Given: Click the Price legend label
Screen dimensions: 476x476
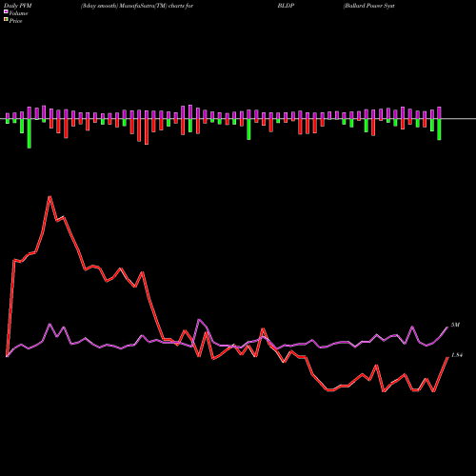Looking at the screenshot, I should pyautogui.click(x=15, y=21).
